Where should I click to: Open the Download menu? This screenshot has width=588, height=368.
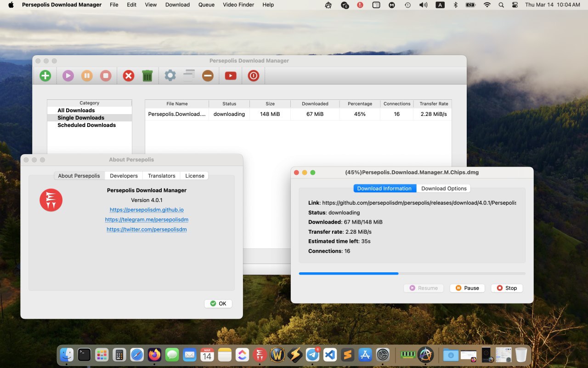tap(177, 5)
